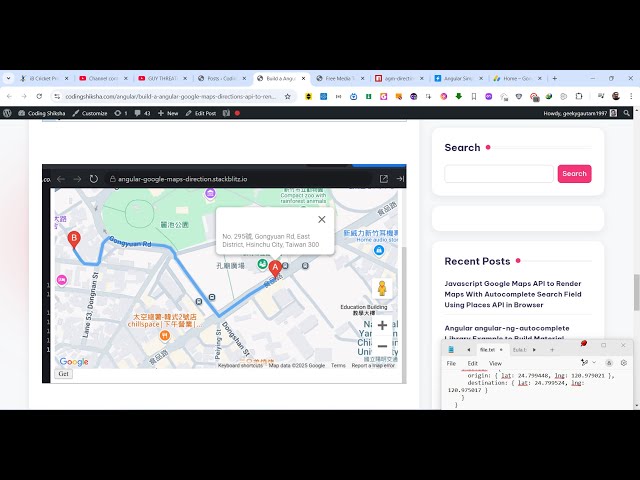Screen dimensions: 640x480
Task: Select the Street View pegman icon
Action: 381,289
